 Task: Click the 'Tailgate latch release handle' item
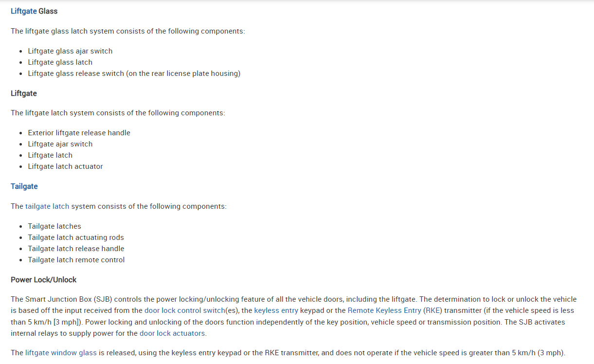pos(76,249)
